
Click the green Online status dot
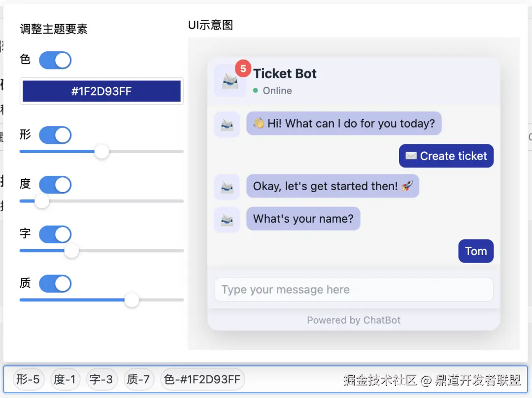click(256, 91)
